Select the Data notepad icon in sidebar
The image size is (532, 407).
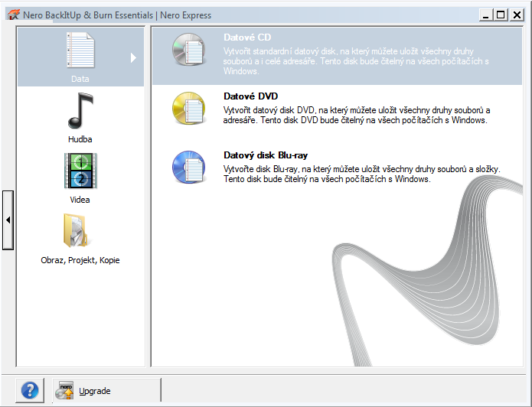point(80,50)
